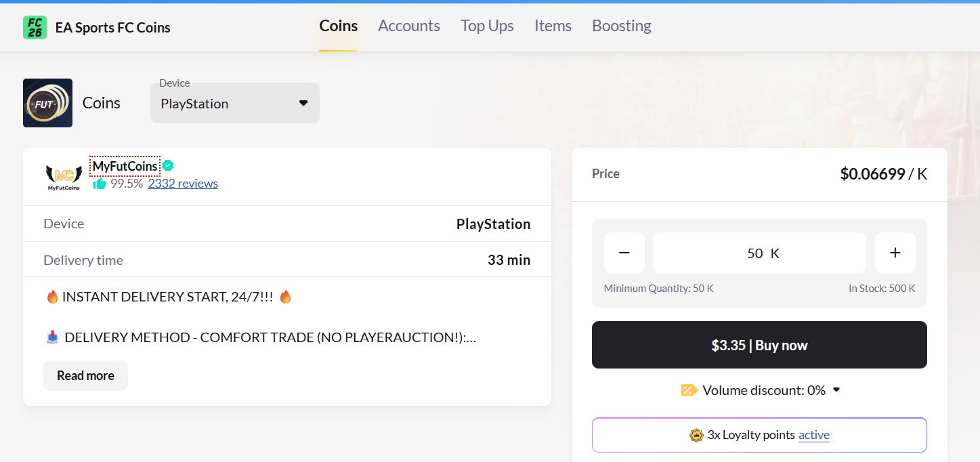
Task: Open the Device dropdown showing PlayStation
Action: click(x=234, y=103)
